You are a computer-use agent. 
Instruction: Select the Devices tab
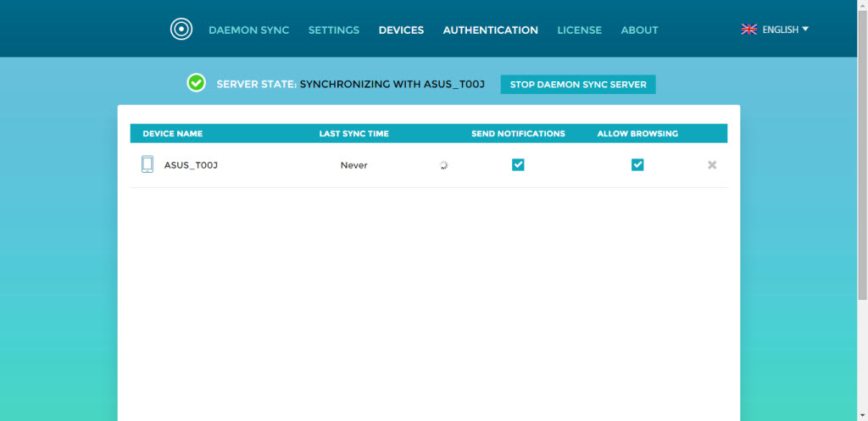[401, 30]
